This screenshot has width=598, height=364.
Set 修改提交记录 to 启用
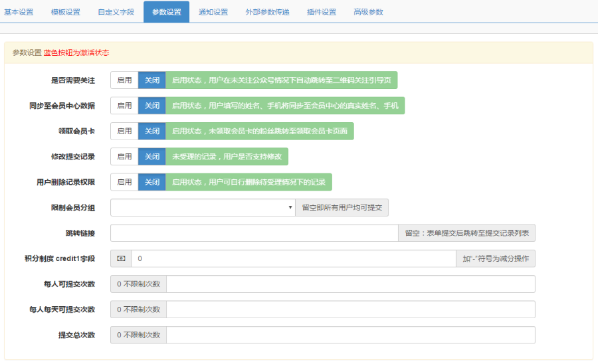(124, 156)
